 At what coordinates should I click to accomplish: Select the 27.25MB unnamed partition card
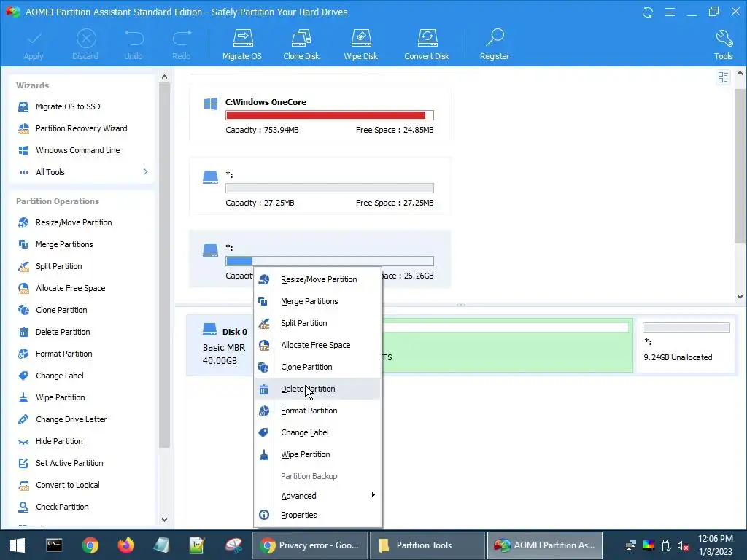click(320, 187)
